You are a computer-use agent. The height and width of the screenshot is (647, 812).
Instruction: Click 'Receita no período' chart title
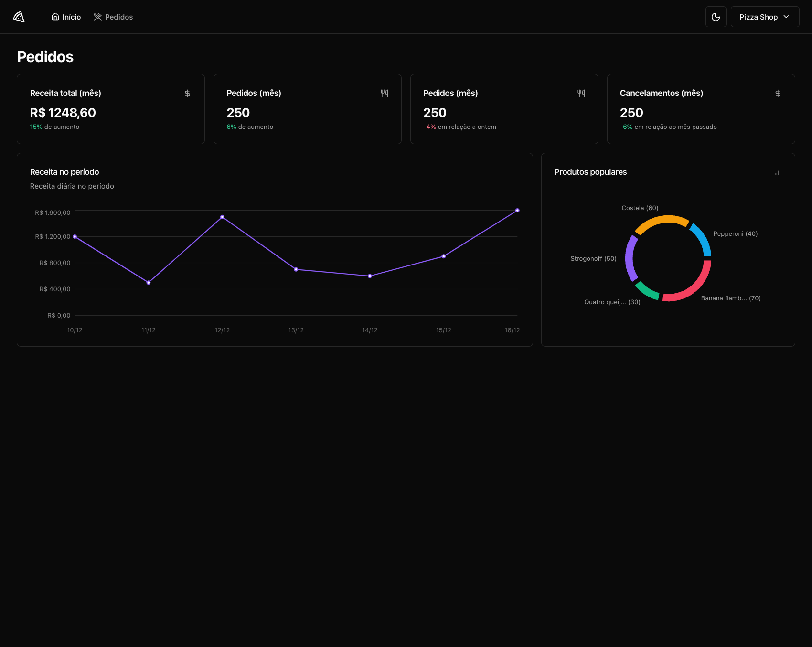[64, 172]
